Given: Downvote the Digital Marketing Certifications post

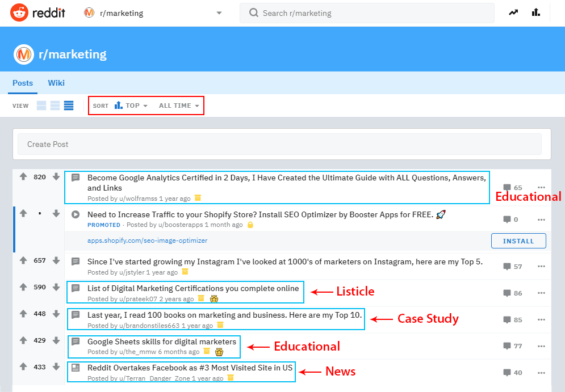Looking at the screenshot, I should click(56, 287).
